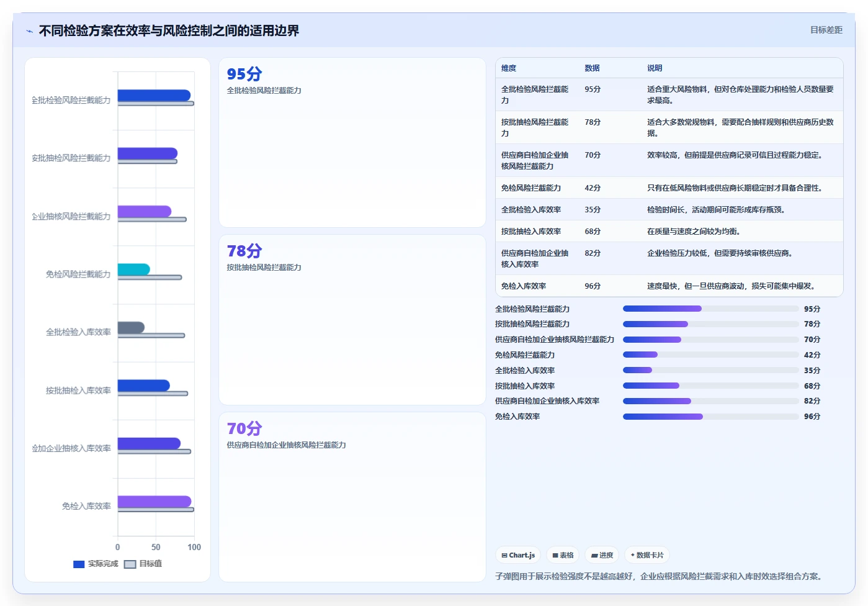Click the purple 免检入库效率 bar in the chart
Image resolution: width=868 pixels, height=606 pixels.
[154, 501]
